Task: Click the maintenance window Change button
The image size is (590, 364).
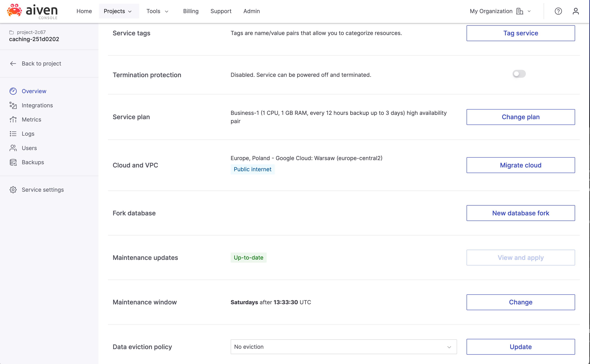Action: (521, 302)
